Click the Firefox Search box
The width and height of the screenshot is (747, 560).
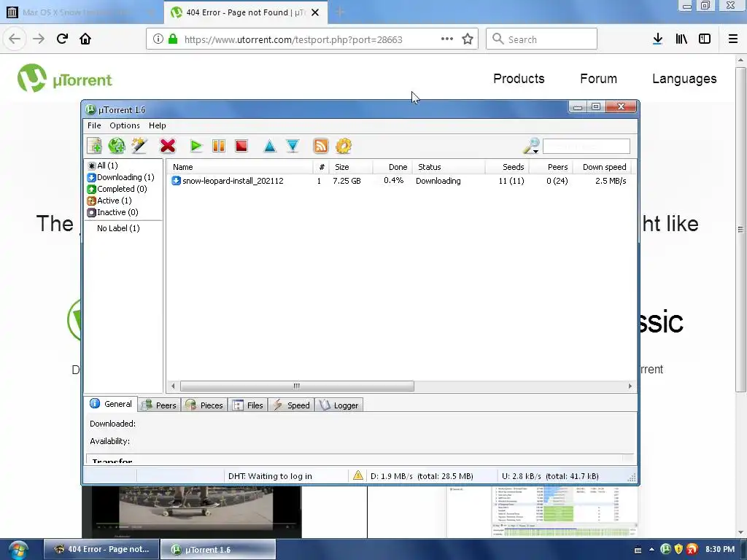pos(542,39)
